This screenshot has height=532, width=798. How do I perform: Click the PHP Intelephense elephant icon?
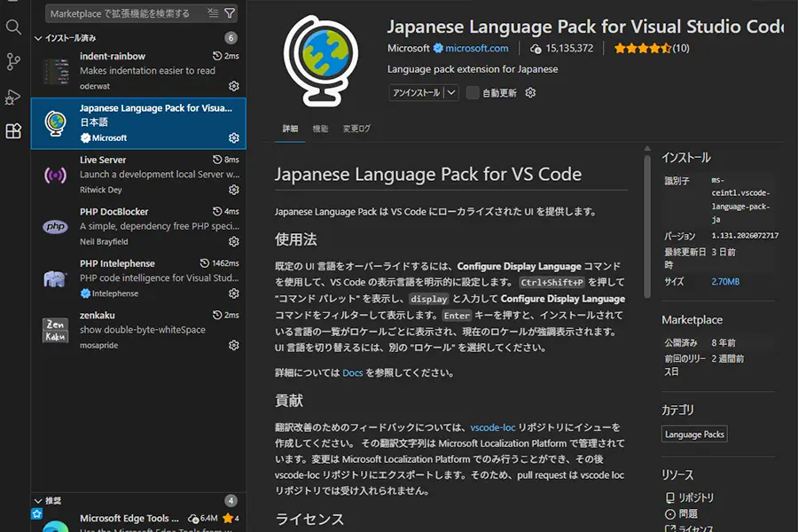pos(56,279)
